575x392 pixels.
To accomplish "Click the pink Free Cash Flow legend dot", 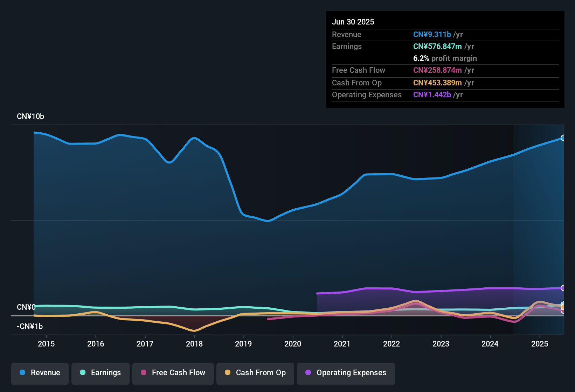I will pyautogui.click(x=144, y=373).
